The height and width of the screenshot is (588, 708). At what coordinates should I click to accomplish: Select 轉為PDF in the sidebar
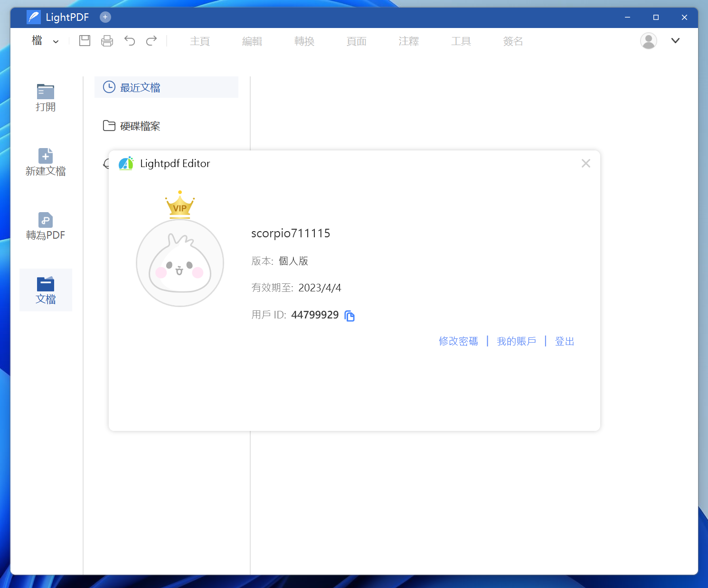46,226
